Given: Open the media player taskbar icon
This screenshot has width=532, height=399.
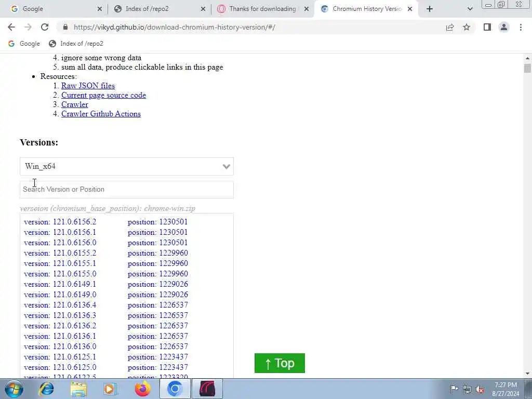Looking at the screenshot, I should [x=110, y=389].
